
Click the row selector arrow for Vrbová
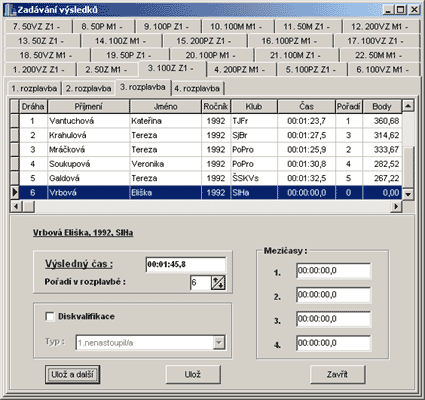[15, 193]
